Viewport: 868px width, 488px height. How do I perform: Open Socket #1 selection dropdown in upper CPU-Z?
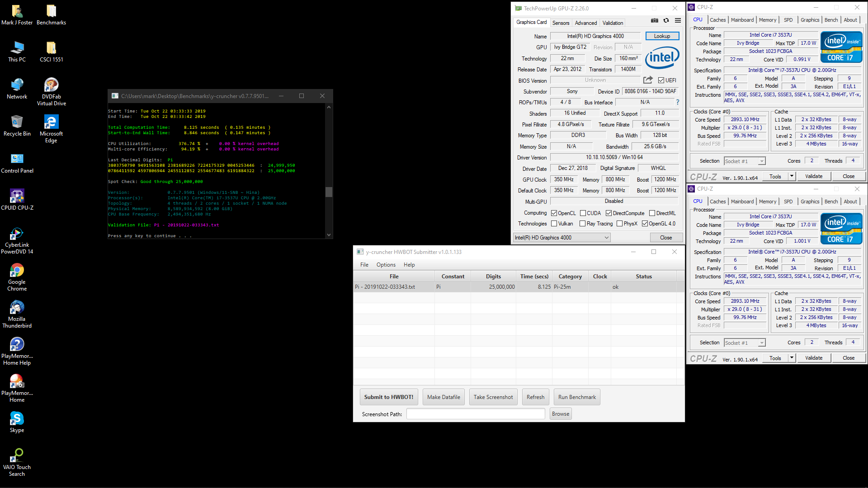[745, 161]
